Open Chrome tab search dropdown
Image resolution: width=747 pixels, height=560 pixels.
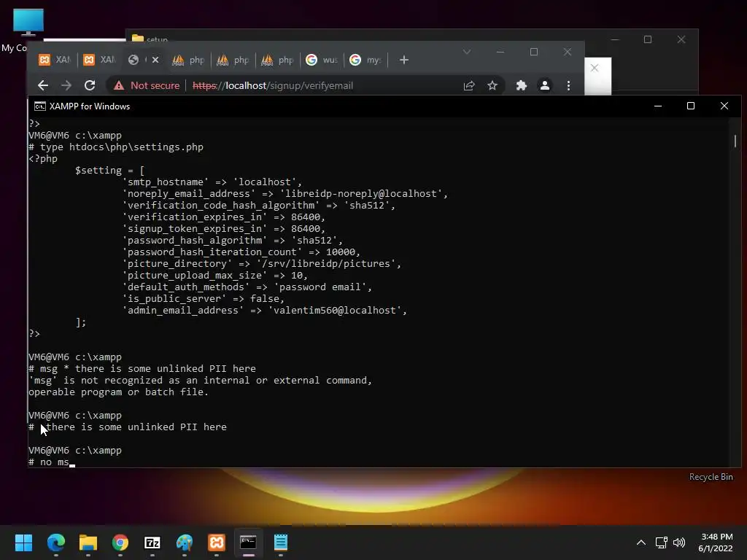point(467,52)
